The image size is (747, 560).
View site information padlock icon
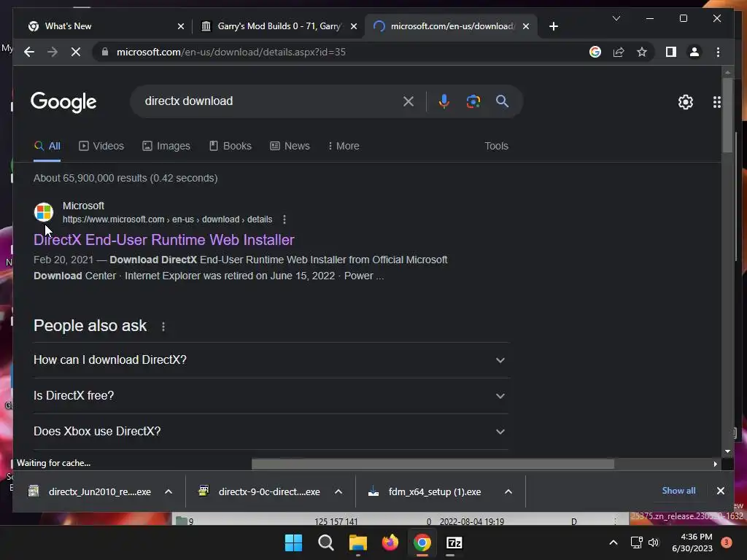[x=105, y=52]
